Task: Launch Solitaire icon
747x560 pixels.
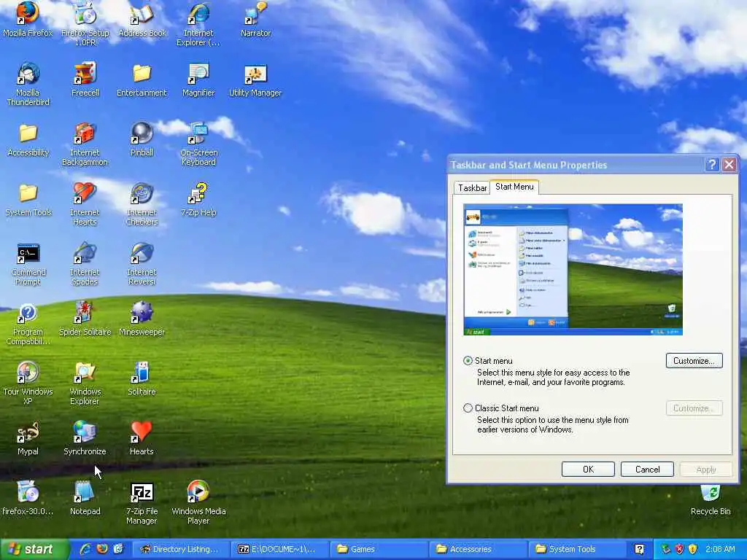Action: click(142, 378)
